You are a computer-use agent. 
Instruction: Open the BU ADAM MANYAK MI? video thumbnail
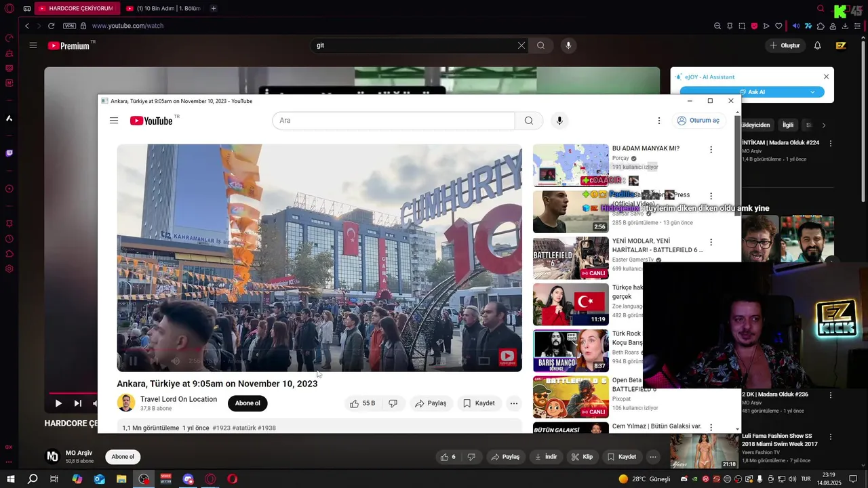coord(570,165)
